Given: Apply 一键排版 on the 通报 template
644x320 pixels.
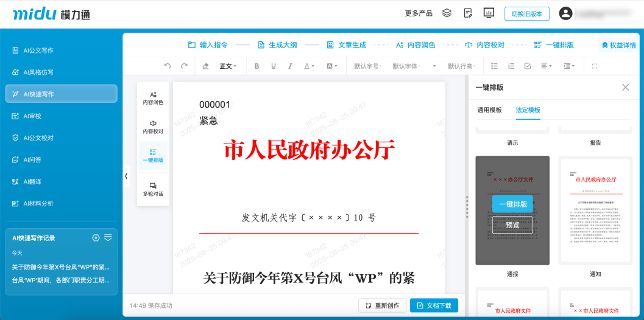Looking at the screenshot, I should tap(512, 204).
